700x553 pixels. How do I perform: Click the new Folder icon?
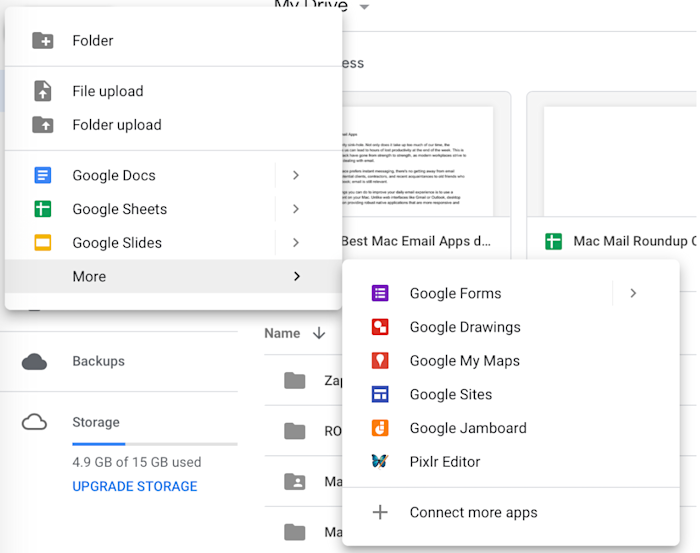43,41
